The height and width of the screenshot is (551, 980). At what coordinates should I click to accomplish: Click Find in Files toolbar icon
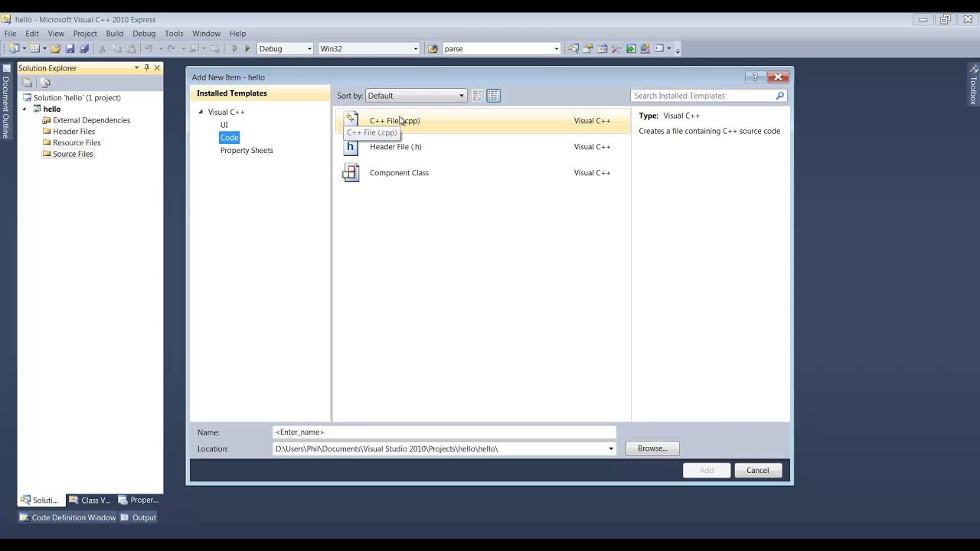click(433, 48)
